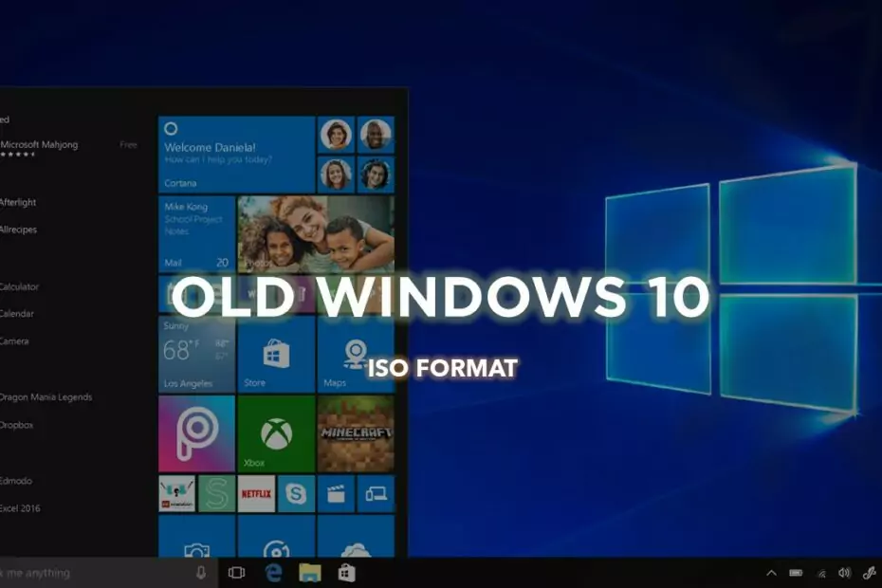This screenshot has height=588, width=882.
Task: Open File Explorer from taskbar
Action: 310,573
